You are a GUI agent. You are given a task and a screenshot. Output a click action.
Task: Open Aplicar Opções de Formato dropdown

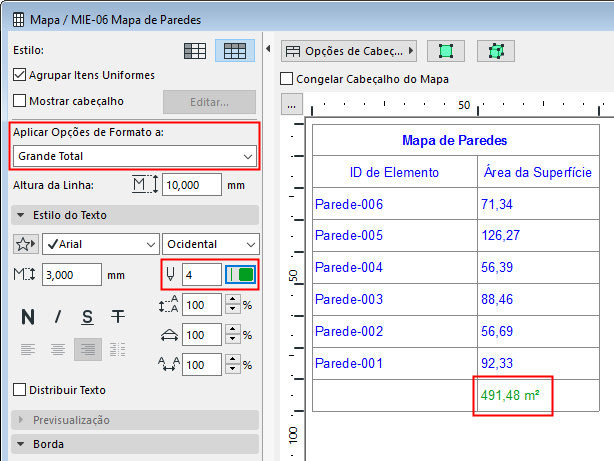click(x=135, y=156)
